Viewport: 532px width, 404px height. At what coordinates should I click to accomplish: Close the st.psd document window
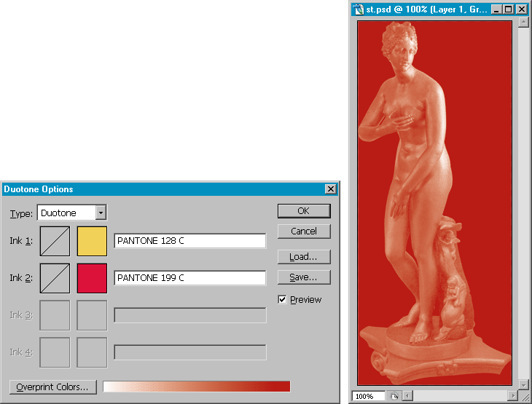point(522,9)
